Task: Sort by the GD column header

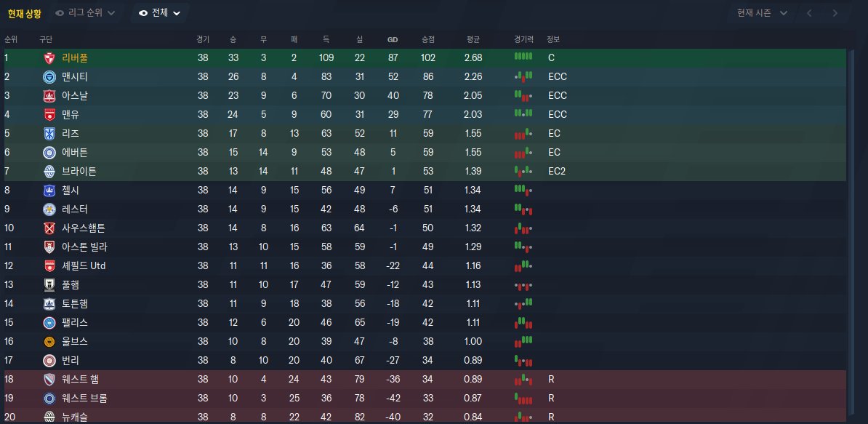Action: click(x=392, y=39)
